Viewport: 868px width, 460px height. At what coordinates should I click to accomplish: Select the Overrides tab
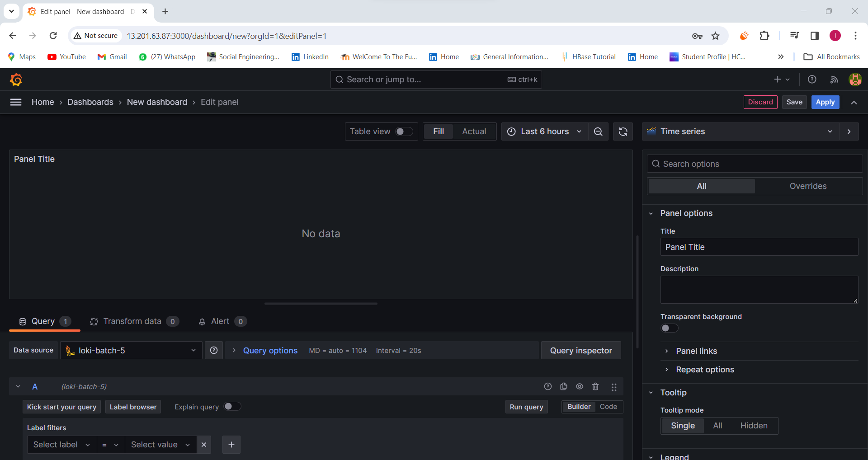click(x=808, y=186)
